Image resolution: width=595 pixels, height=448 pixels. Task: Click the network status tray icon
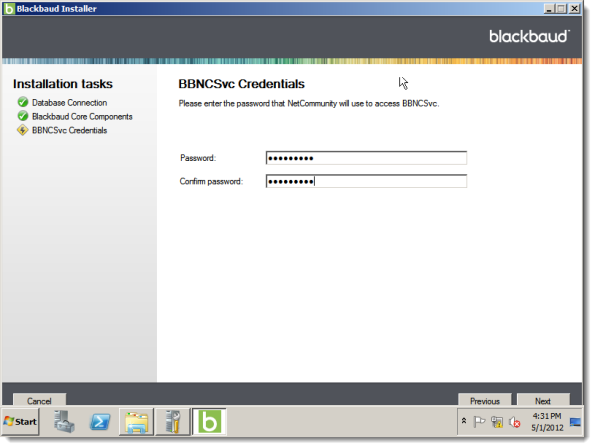497,422
